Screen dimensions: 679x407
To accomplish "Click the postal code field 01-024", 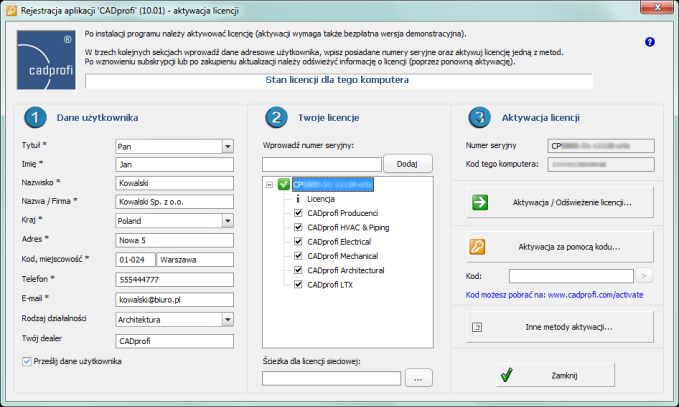I will point(136,260).
